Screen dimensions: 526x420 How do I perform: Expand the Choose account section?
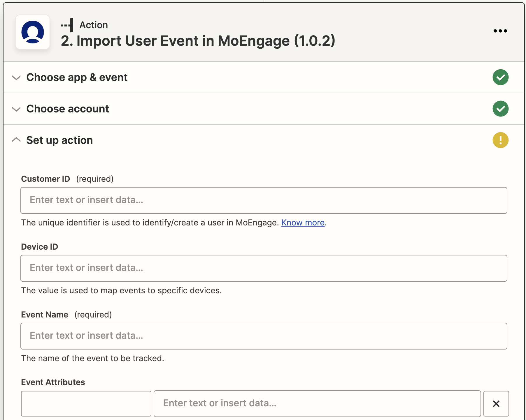(16, 109)
